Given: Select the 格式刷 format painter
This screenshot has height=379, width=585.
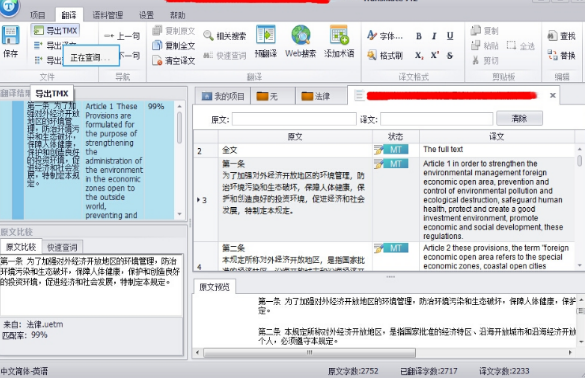Looking at the screenshot, I should point(385,56).
